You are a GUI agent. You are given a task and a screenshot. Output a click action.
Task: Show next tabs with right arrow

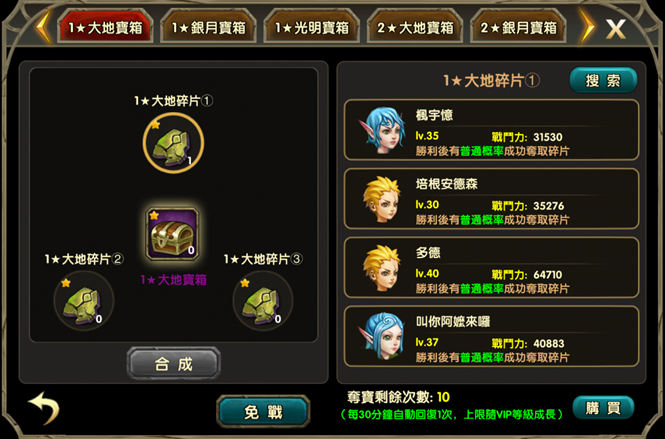click(x=587, y=27)
